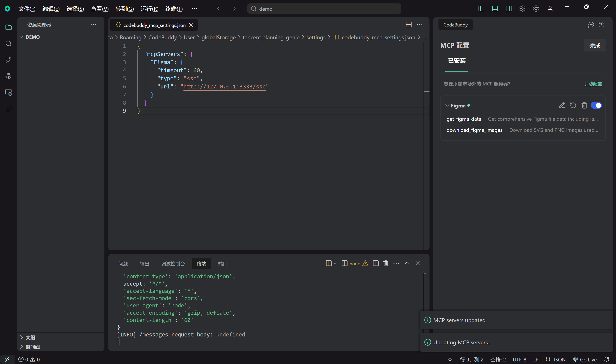The height and width of the screenshot is (364, 616).
Task: Disable the Figma MCP server switch
Action: [596, 106]
